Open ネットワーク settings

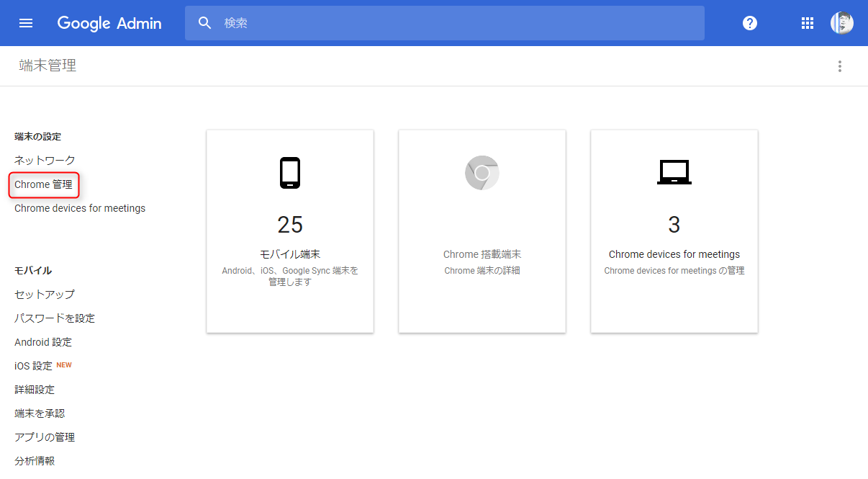point(45,161)
